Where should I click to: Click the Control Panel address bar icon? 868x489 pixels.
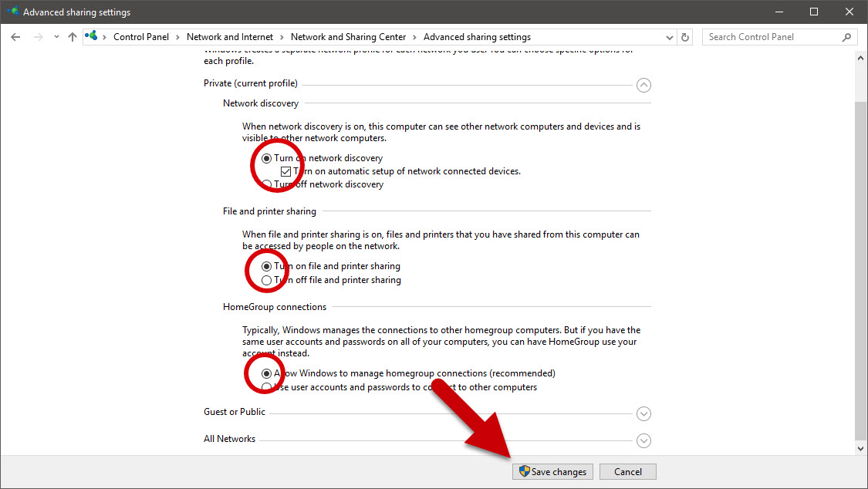[91, 36]
